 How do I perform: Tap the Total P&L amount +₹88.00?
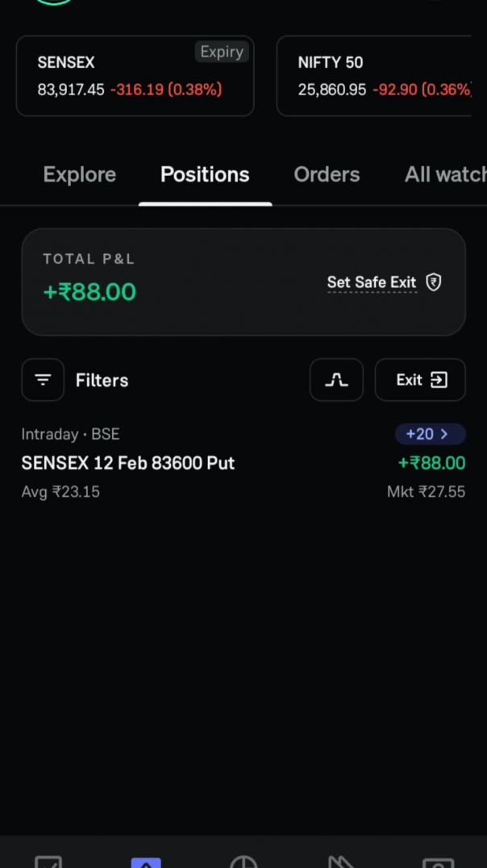(x=89, y=292)
